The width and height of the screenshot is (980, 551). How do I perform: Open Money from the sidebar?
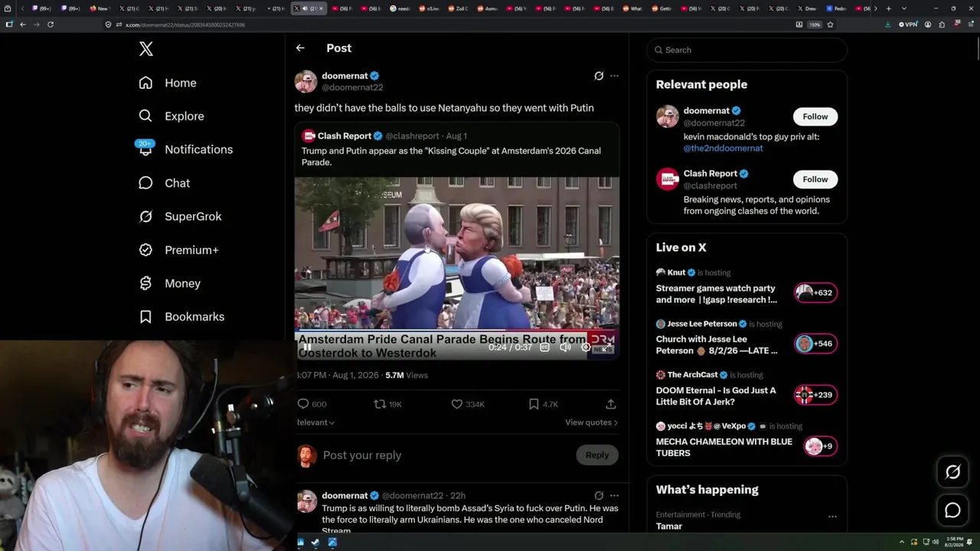pyautogui.click(x=169, y=283)
